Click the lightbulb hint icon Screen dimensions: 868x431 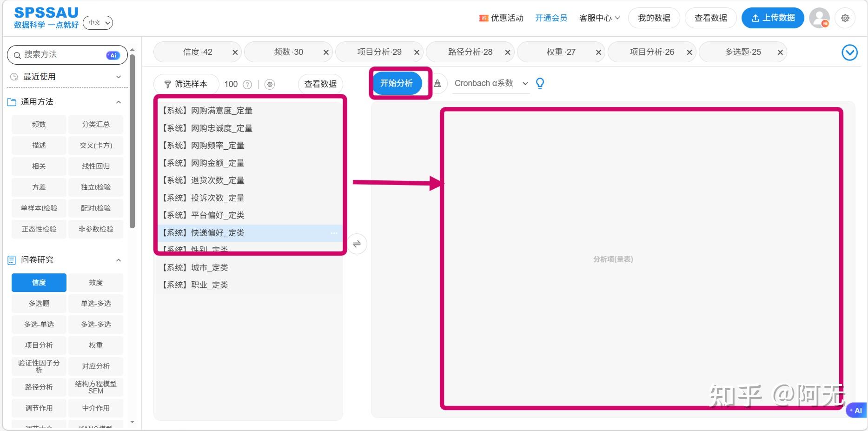(x=540, y=83)
